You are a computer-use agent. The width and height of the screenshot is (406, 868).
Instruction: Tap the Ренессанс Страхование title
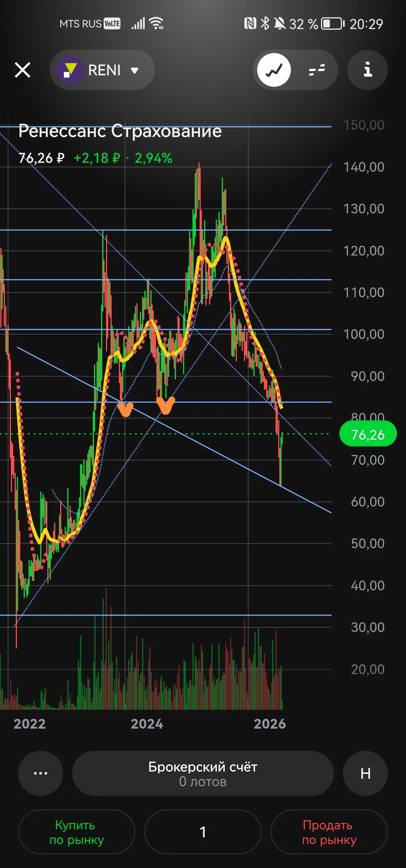[120, 131]
